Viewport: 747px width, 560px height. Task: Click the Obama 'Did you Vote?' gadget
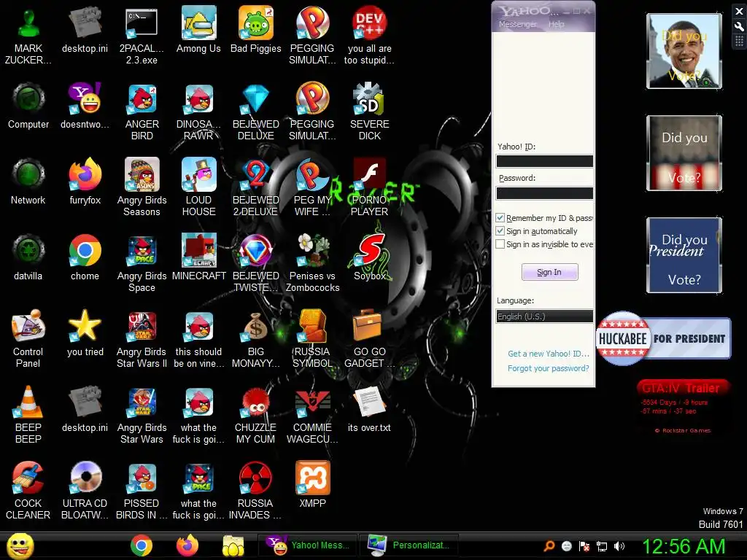(x=684, y=51)
